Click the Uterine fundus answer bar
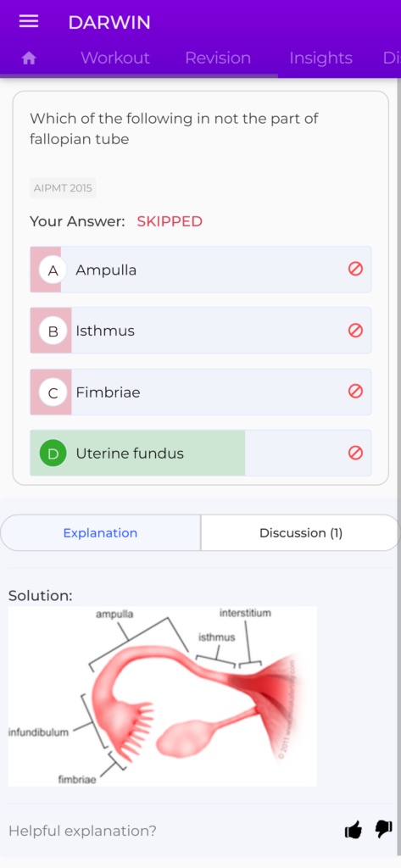This screenshot has width=401, height=868. 200,453
